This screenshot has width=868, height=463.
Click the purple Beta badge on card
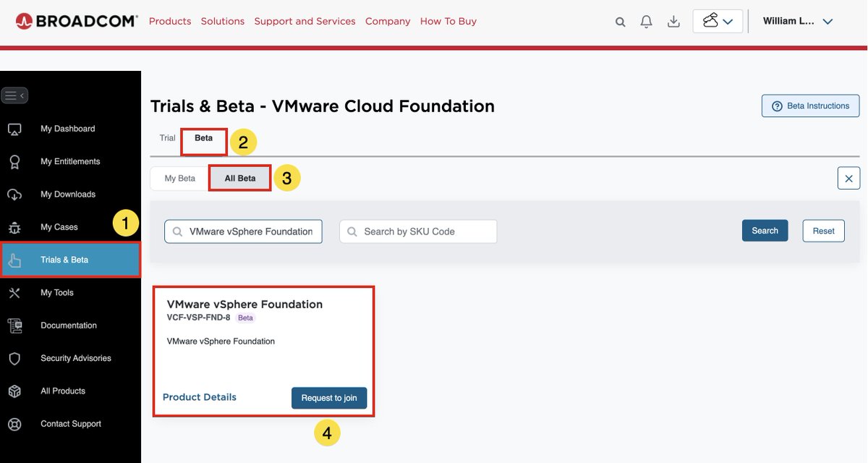[x=246, y=318]
